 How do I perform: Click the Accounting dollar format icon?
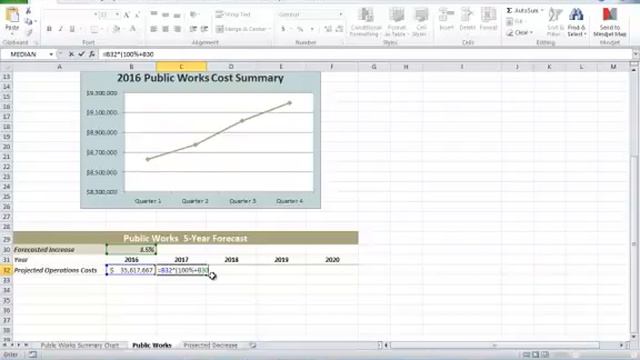pos(283,29)
